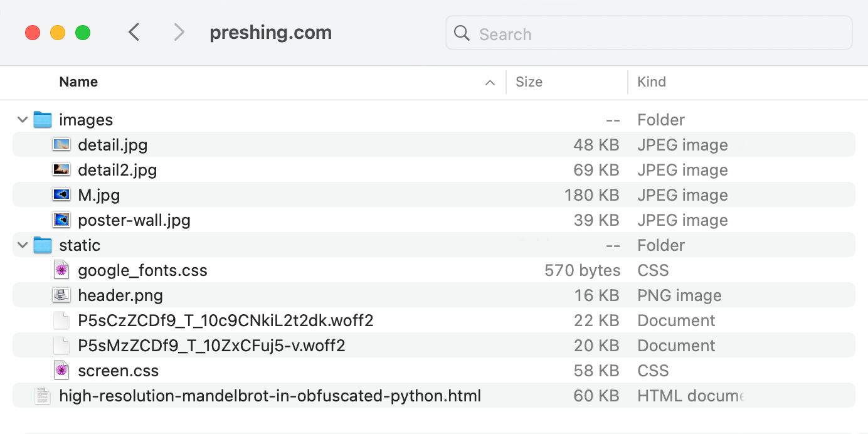Select poster-wall.jpg file name
Image resolution: width=868 pixels, height=434 pixels.
tap(134, 220)
